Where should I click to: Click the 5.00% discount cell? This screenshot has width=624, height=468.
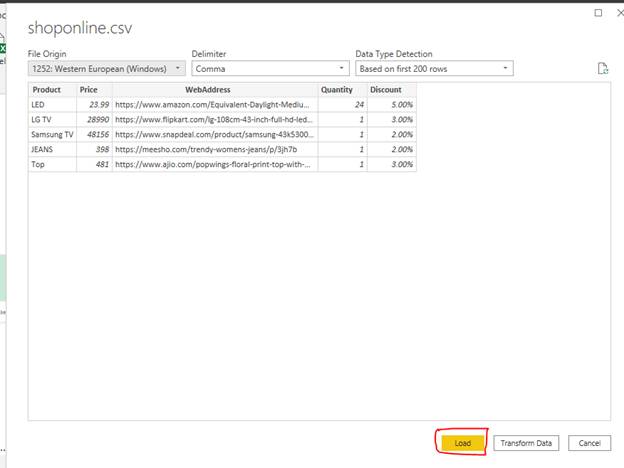point(392,105)
